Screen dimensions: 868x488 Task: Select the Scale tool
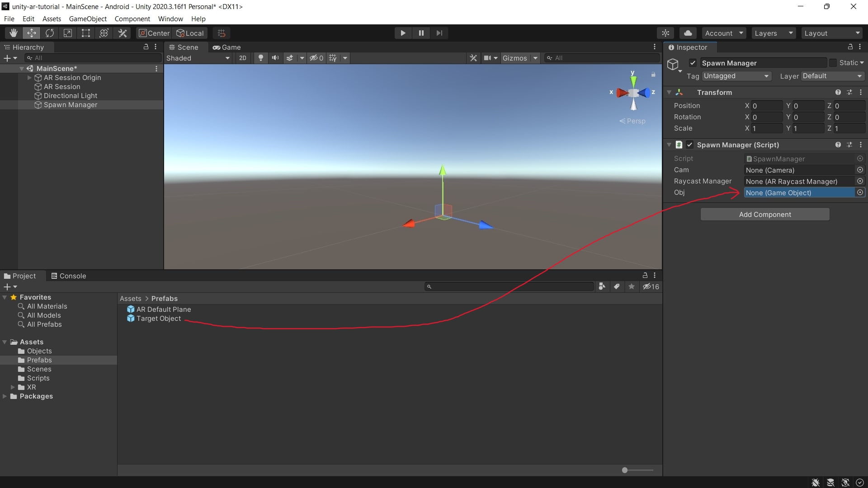pyautogui.click(x=68, y=33)
